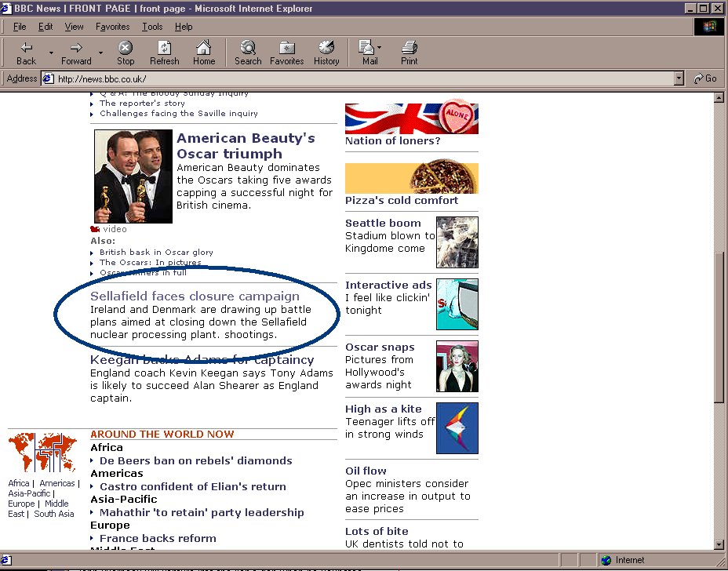The width and height of the screenshot is (728, 571).
Task: Select the South Asia region link
Action: coord(54,514)
